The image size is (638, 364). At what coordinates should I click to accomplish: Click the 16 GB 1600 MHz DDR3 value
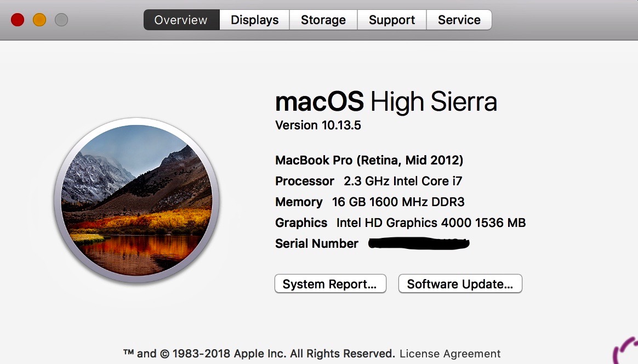(398, 202)
